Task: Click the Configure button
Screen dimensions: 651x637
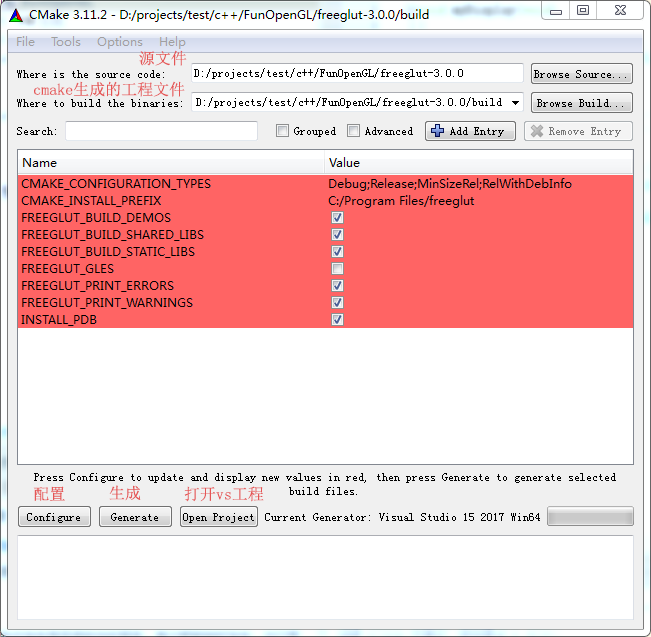Action: (54, 517)
